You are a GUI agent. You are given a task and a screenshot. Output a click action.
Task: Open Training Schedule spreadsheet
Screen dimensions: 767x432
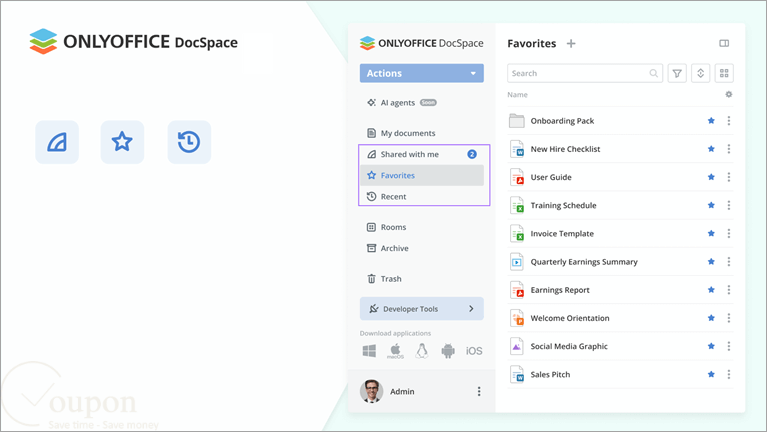563,205
